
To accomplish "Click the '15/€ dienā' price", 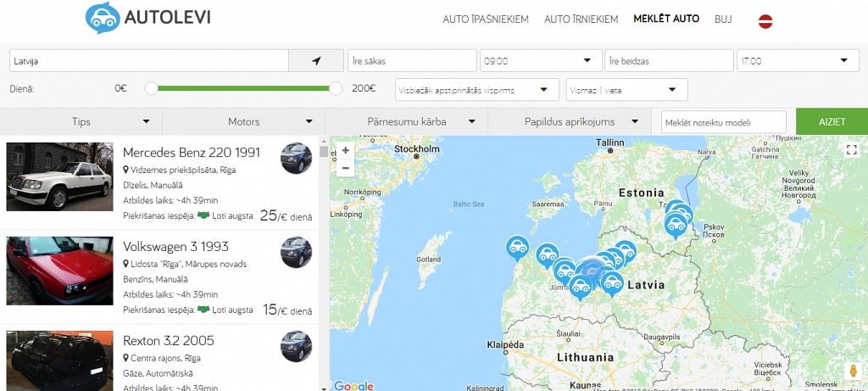I will (287, 310).
